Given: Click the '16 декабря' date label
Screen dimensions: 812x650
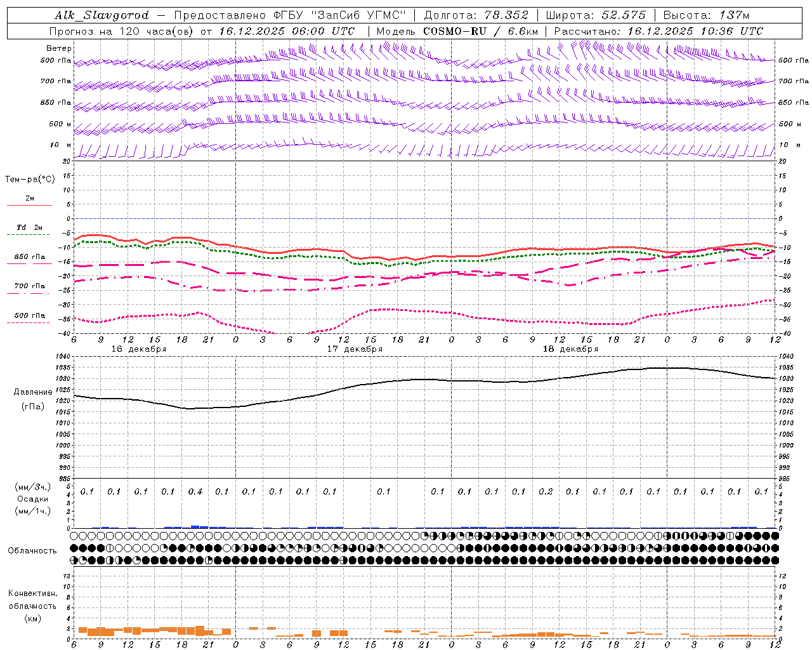Looking at the screenshot, I should [x=139, y=349].
